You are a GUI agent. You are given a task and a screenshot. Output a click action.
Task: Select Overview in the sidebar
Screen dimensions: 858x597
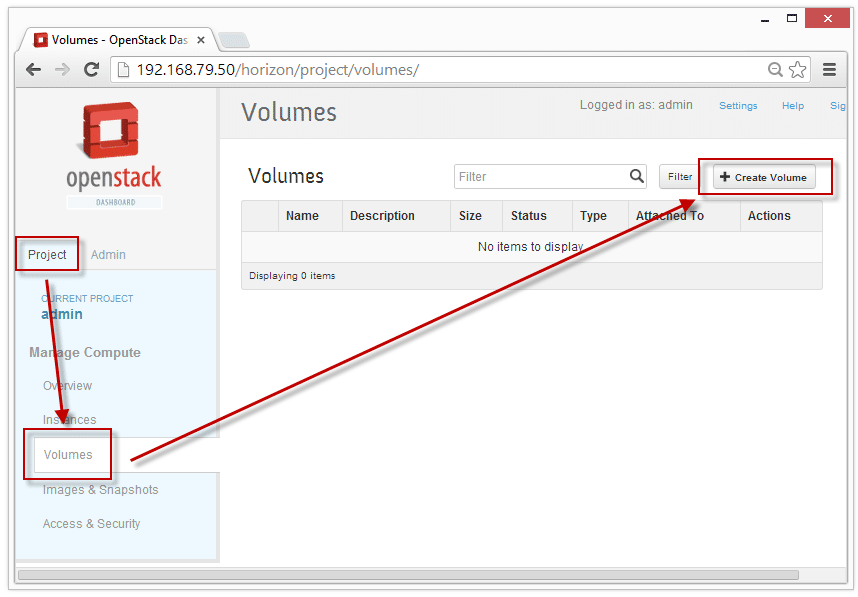click(67, 386)
